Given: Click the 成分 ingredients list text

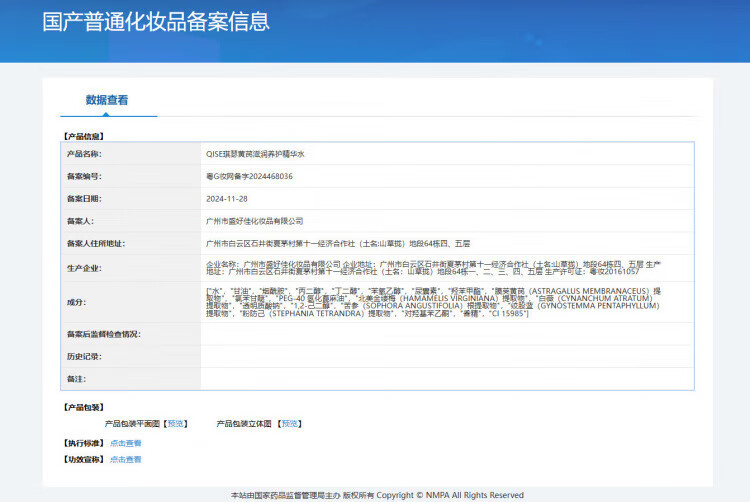Looking at the screenshot, I should point(432,301).
